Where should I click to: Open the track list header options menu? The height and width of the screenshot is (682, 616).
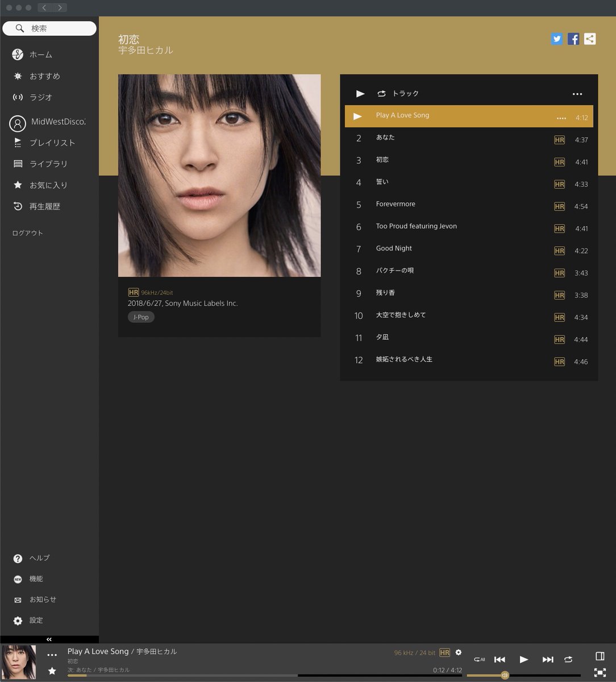point(577,94)
